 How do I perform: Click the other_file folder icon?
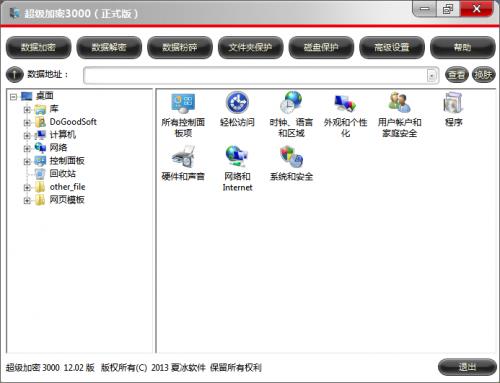click(x=40, y=187)
